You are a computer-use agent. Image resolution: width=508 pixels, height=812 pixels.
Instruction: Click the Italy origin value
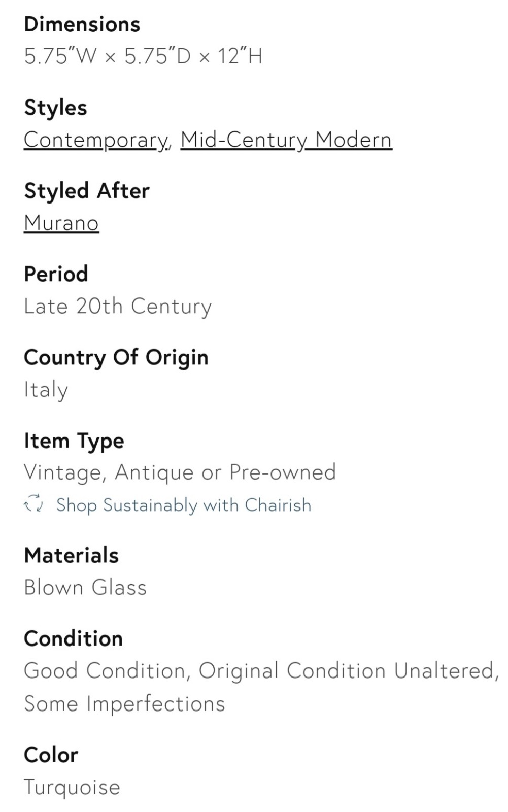[46, 390]
